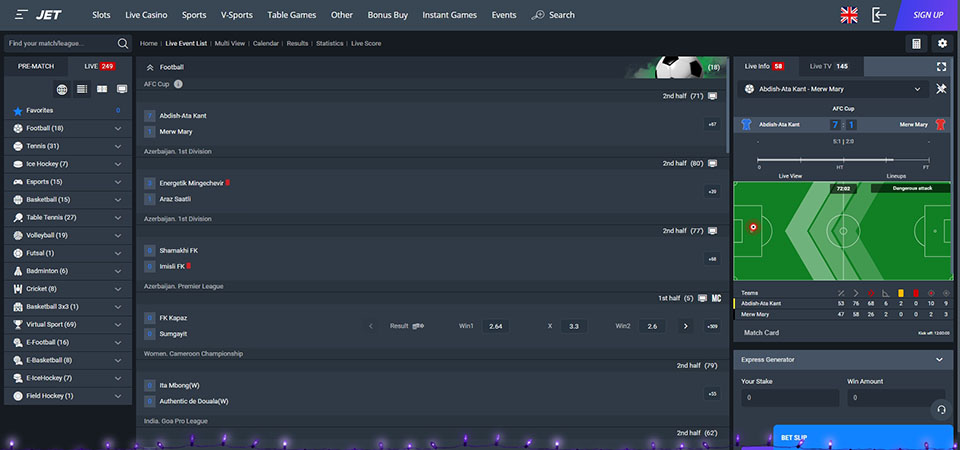The image size is (960, 450).
Task: Open the Live Score link
Action: tap(366, 43)
